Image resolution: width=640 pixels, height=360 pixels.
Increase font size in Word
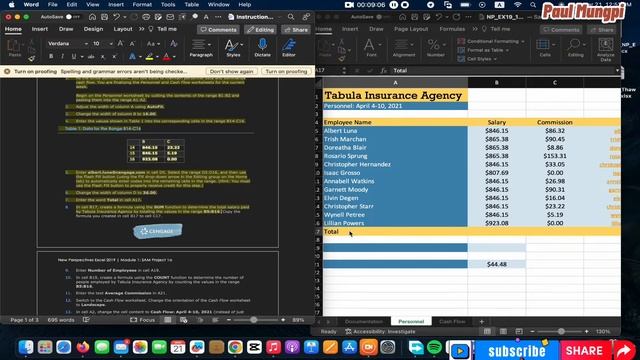coord(121,43)
